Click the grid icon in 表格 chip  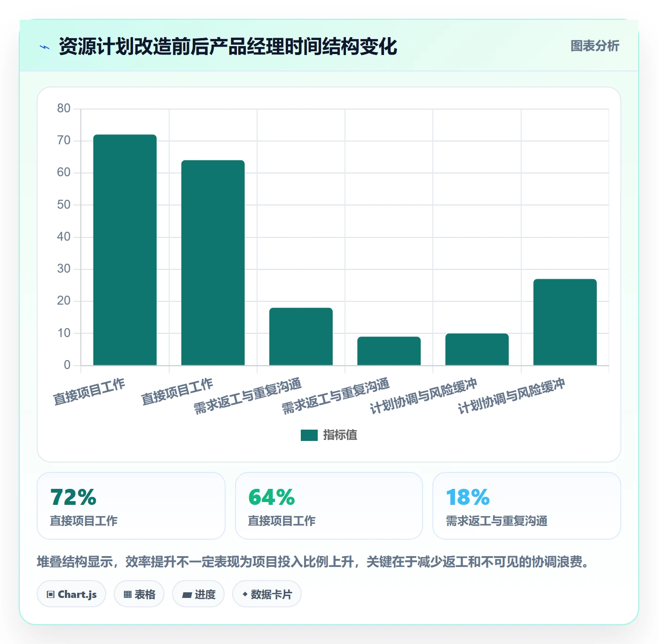click(127, 595)
